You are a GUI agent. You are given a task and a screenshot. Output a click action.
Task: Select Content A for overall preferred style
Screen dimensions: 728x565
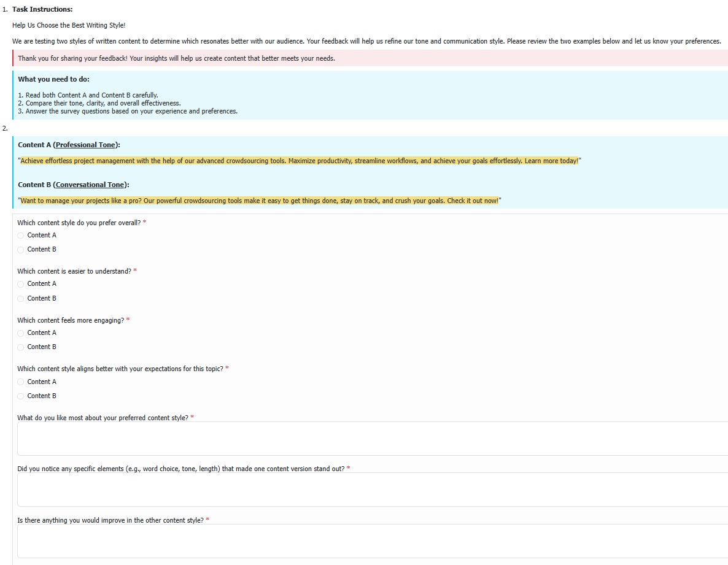click(x=21, y=236)
